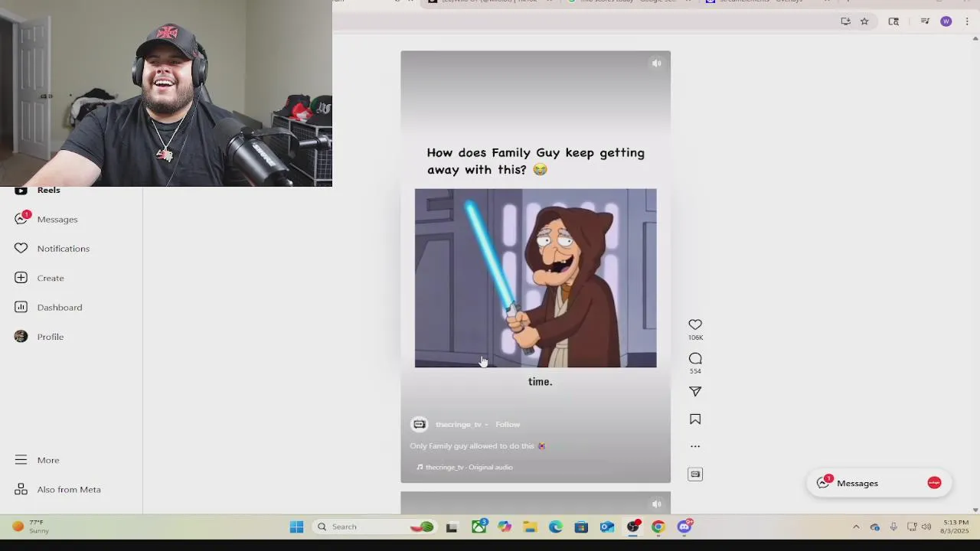Click the 554 comments count
Viewport: 980px width, 551px height.
(695, 371)
